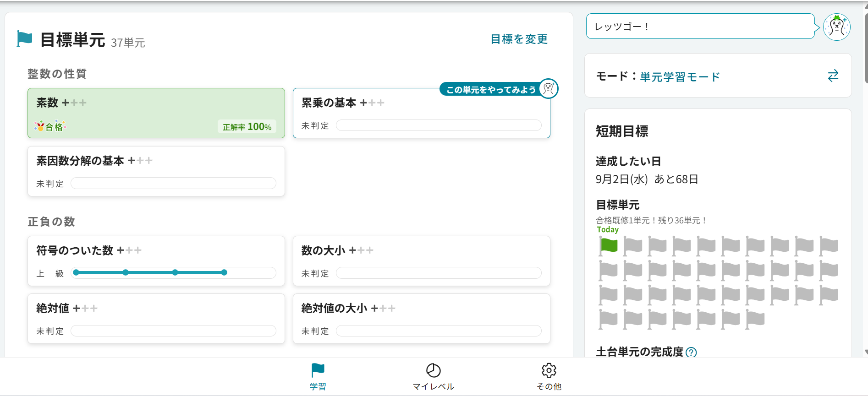Click the 短期目標 heading
The height and width of the screenshot is (396, 868).
click(622, 131)
